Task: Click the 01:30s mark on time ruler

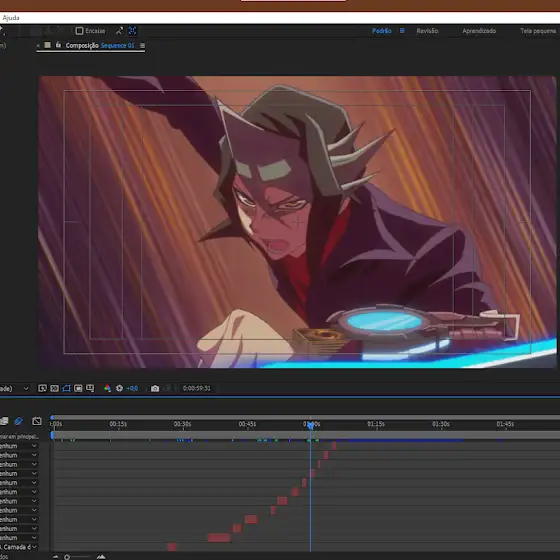Action: click(441, 424)
